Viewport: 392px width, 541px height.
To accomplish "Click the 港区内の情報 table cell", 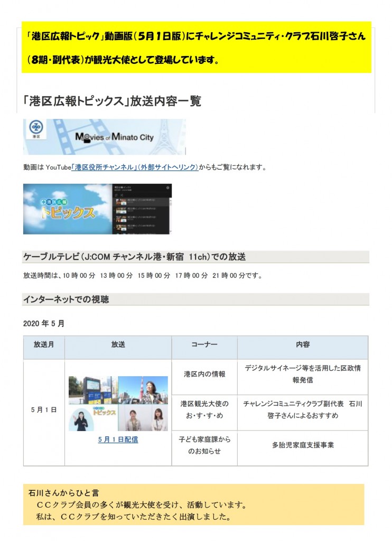I will tap(204, 374).
